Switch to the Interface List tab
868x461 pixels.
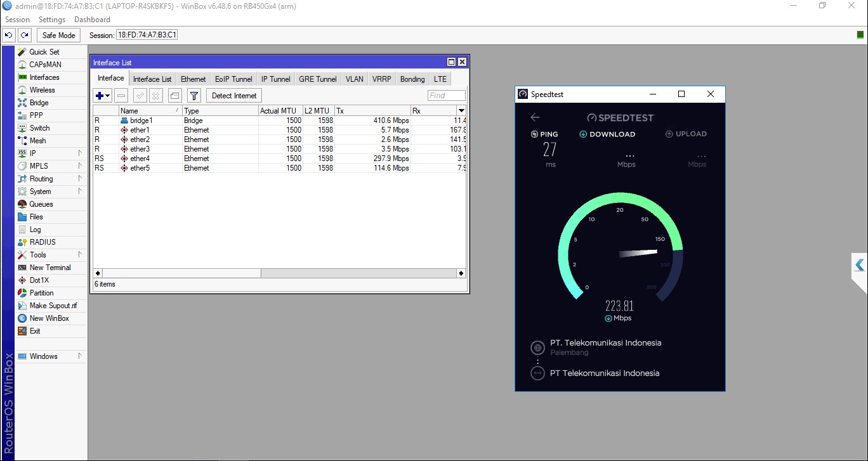pyautogui.click(x=152, y=79)
